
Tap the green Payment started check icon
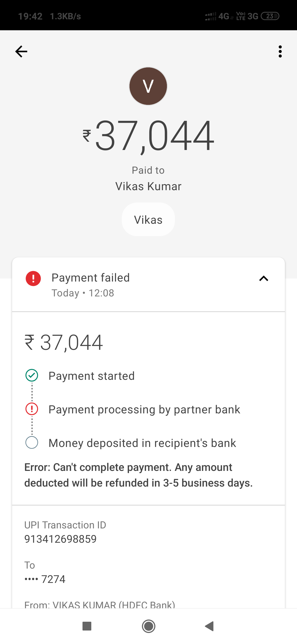pos(32,375)
